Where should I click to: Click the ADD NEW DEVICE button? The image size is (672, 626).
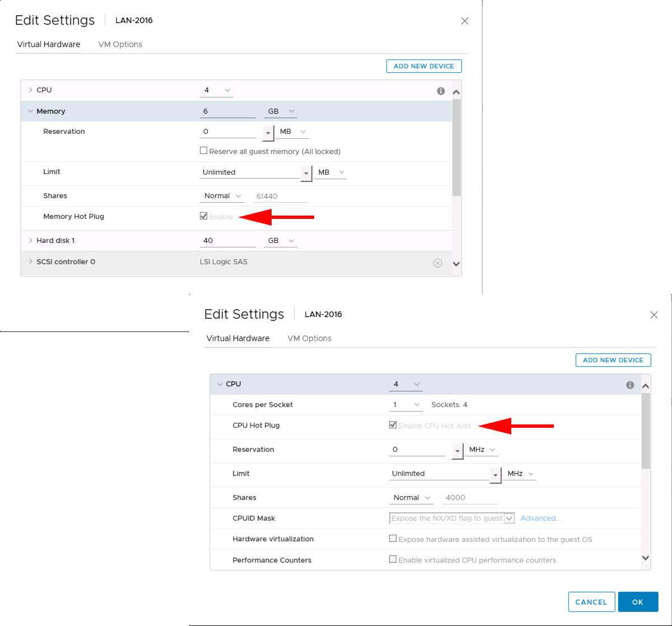click(x=424, y=66)
